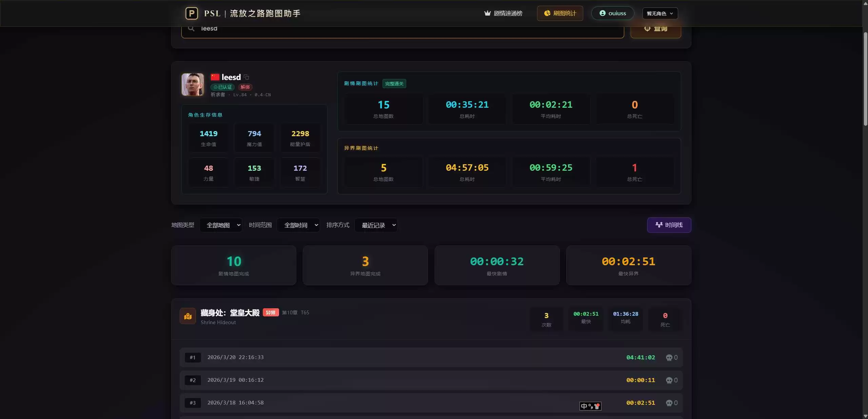Click the skull icon in record #1
This screenshot has height=419, width=868.
669,358
